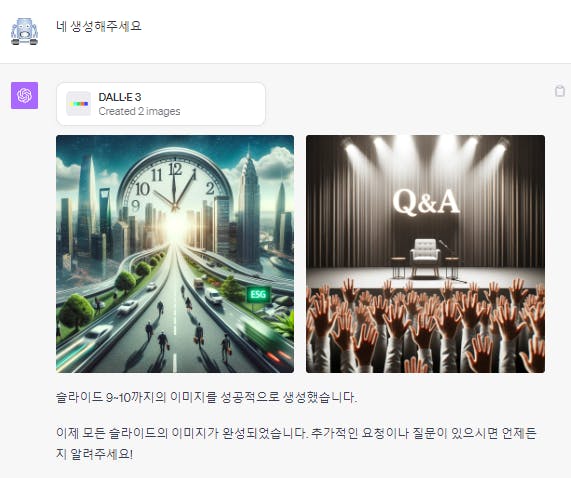Open the Q&A stage image
571x478 pixels.
click(x=425, y=254)
